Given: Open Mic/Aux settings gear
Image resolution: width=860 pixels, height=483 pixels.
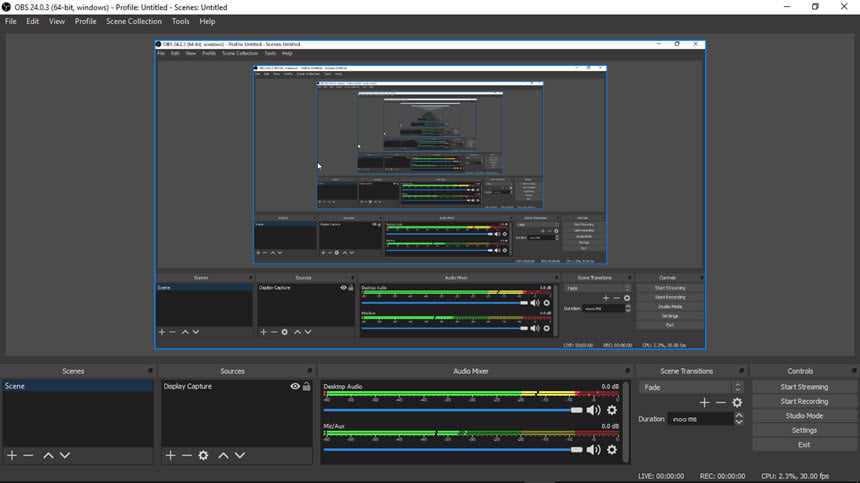Looking at the screenshot, I should coord(612,450).
